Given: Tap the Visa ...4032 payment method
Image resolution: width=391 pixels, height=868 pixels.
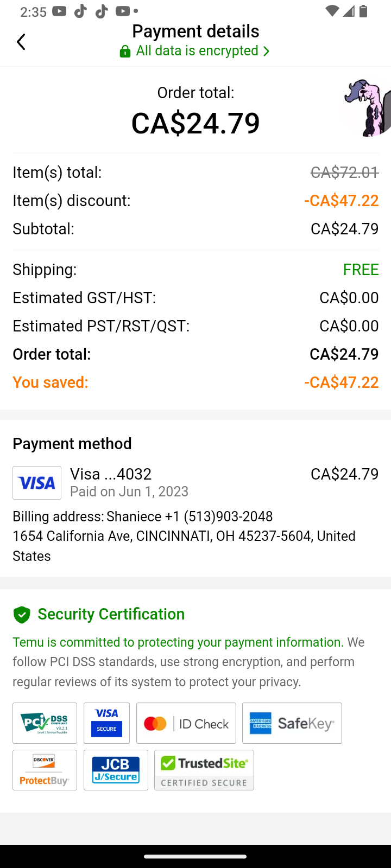Looking at the screenshot, I should point(111,474).
